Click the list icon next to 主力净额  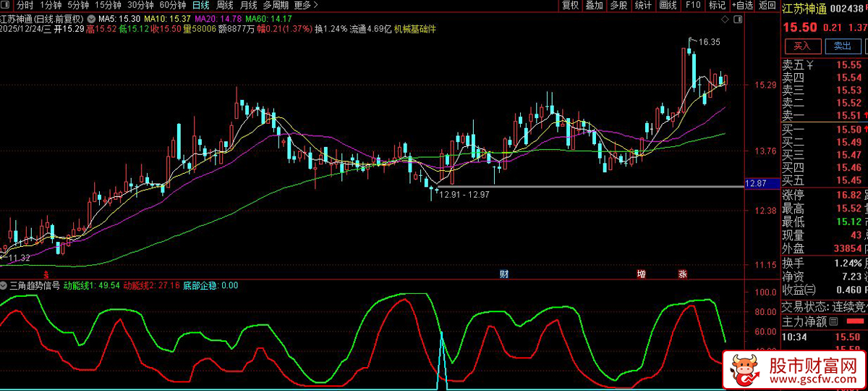(x=833, y=321)
